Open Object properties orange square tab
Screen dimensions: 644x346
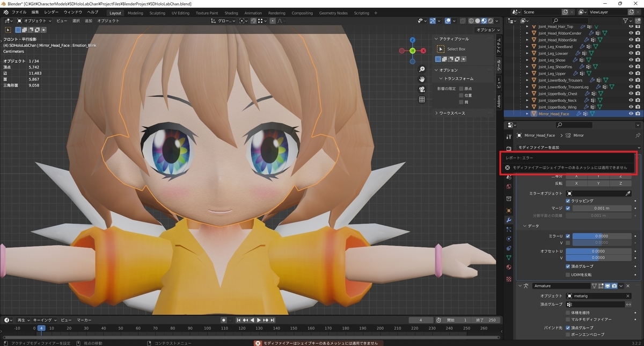[x=509, y=211]
